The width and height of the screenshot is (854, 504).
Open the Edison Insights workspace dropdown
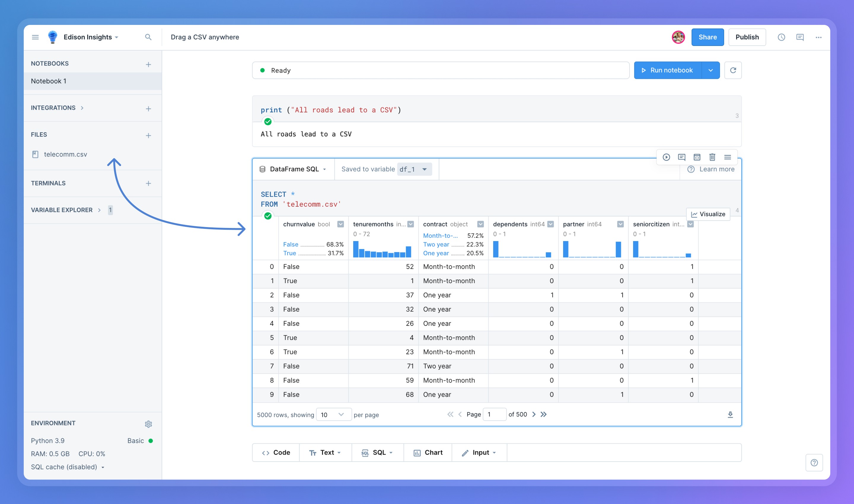click(91, 37)
